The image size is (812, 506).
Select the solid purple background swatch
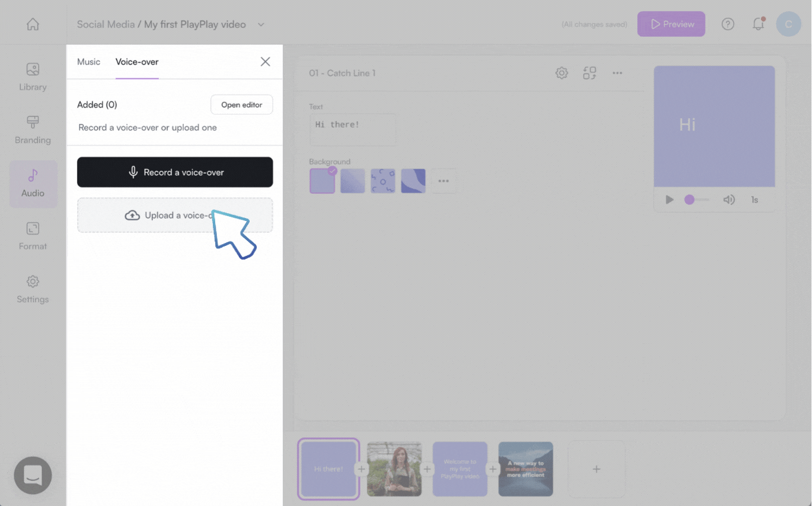tap(322, 181)
